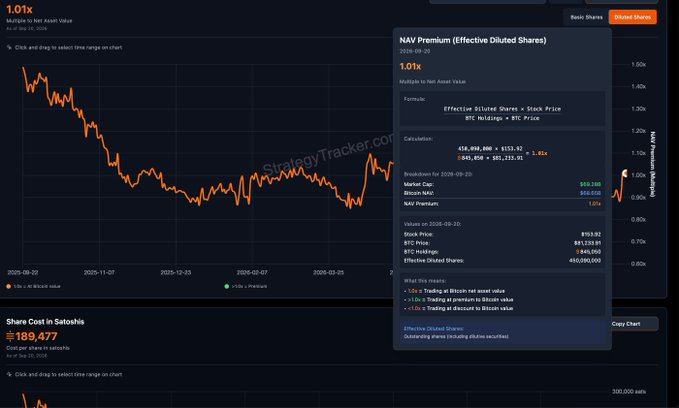The width and height of the screenshot is (679, 408).
Task: Click drag-select hint icon above NAV Premium chart
Action: click(x=9, y=47)
